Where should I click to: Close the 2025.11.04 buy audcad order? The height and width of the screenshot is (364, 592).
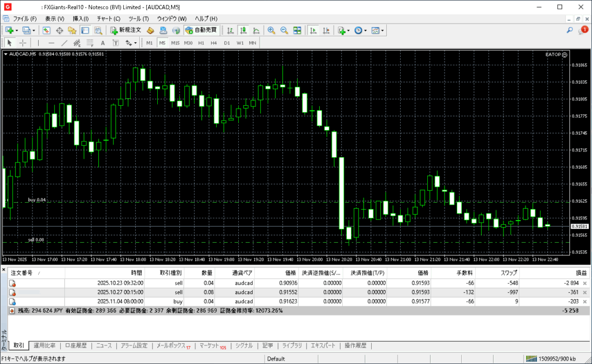[584, 302]
